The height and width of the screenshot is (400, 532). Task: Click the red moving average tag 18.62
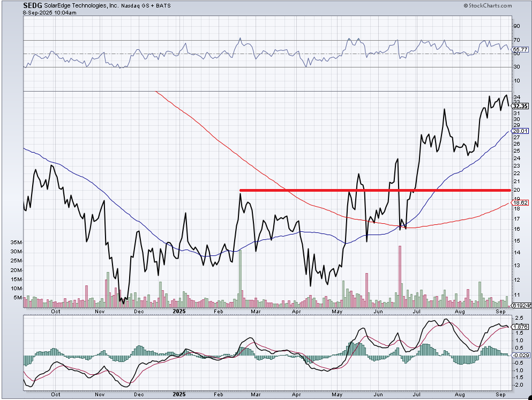(520, 203)
